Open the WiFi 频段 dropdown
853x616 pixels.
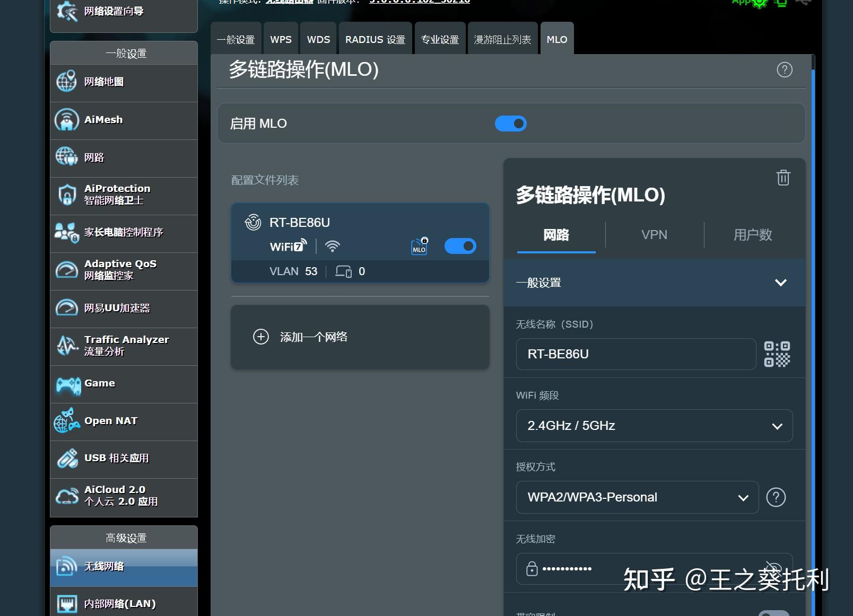(654, 426)
